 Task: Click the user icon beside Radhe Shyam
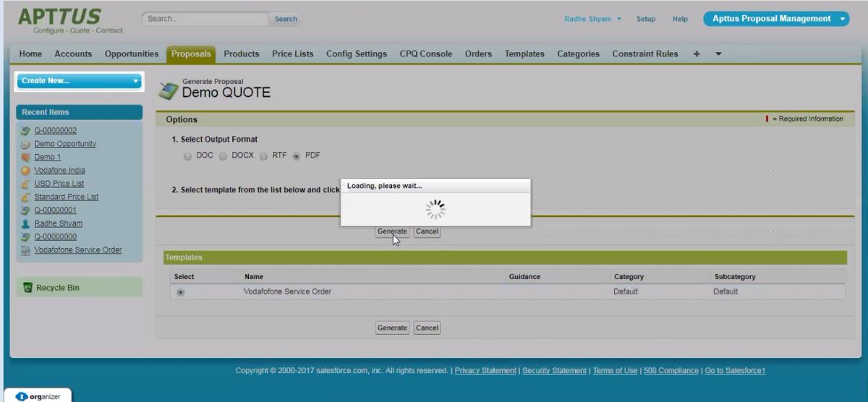[x=26, y=223]
